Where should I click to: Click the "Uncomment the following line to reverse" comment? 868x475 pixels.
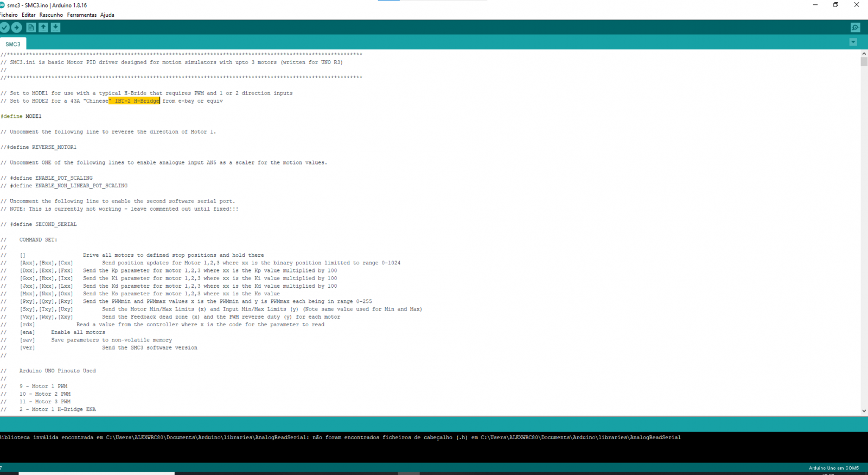pos(108,132)
